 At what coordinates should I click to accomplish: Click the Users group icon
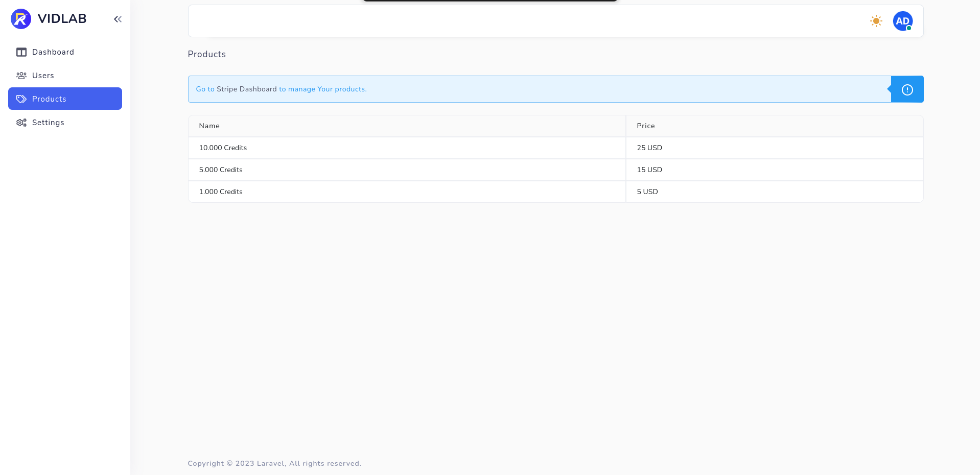[21, 76]
